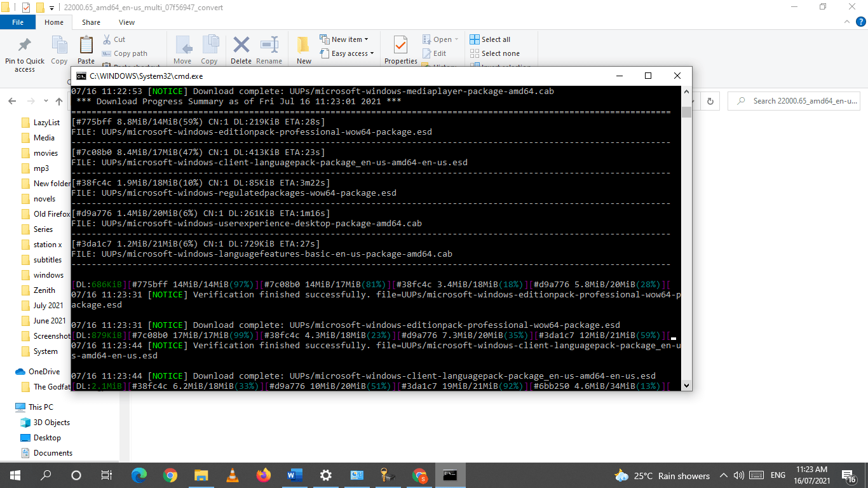Click Copy path in the ribbon
The height and width of the screenshot is (488, 868).
coord(125,53)
